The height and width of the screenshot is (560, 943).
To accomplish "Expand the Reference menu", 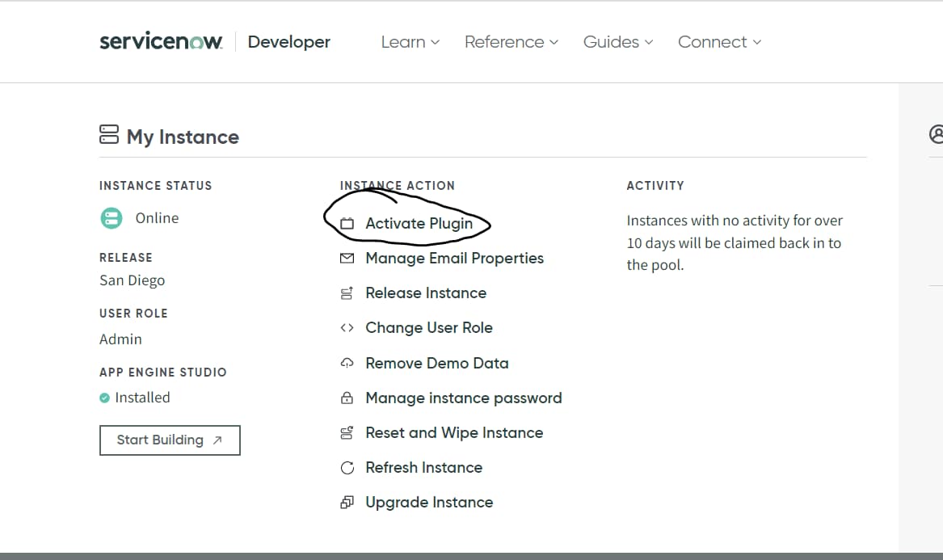I will click(x=511, y=42).
